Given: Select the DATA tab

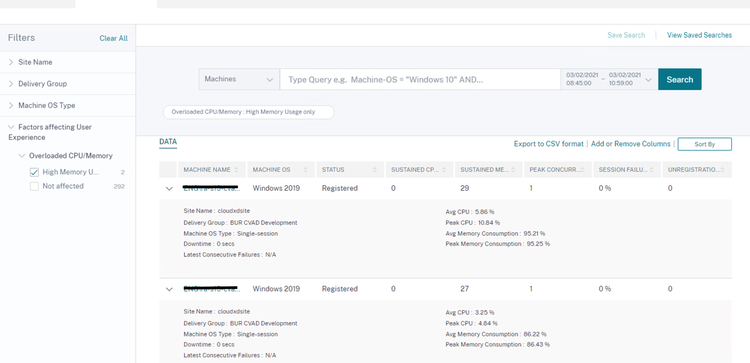Looking at the screenshot, I should [168, 142].
